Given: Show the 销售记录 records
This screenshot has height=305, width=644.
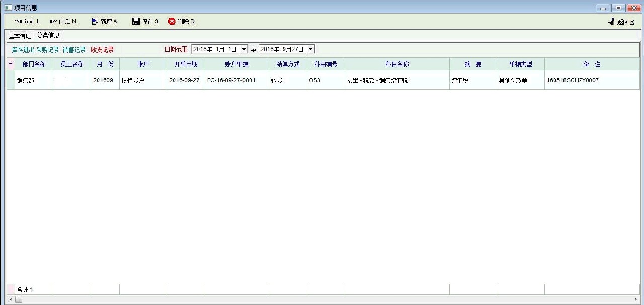Looking at the screenshot, I should click(74, 50).
